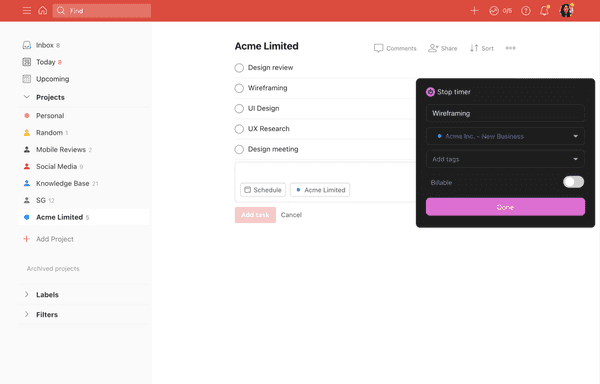Viewport: 600px width, 384px height.
Task: Click the Stop timer icon
Action: (x=430, y=92)
